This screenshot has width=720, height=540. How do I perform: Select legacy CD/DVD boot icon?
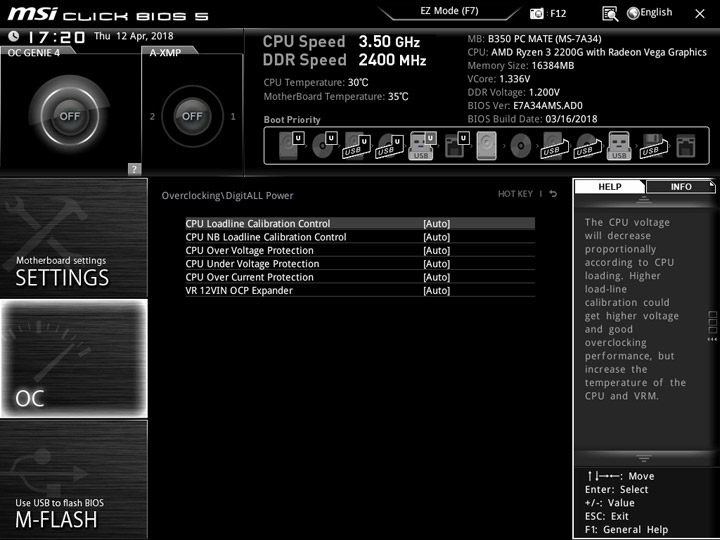[x=521, y=146]
